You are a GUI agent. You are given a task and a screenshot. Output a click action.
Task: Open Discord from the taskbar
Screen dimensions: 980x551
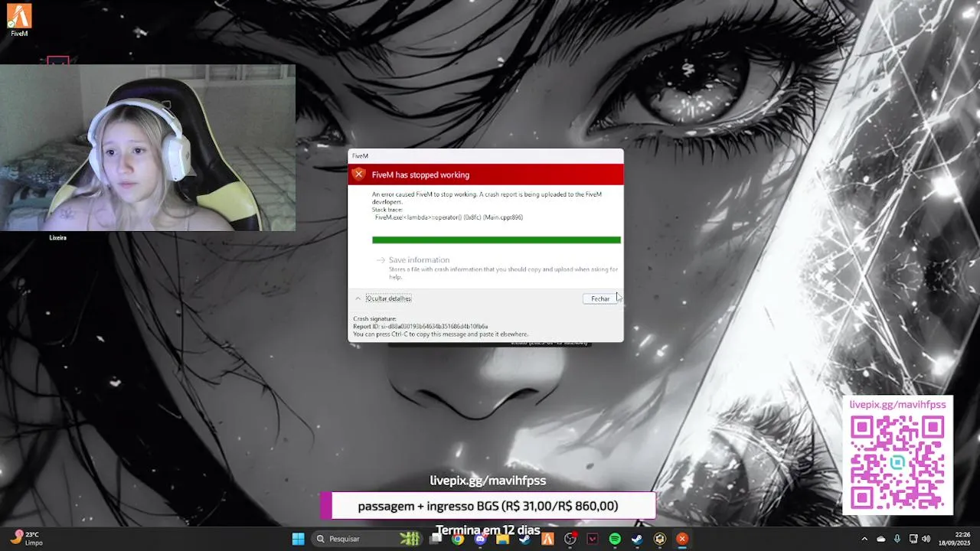tap(480, 539)
